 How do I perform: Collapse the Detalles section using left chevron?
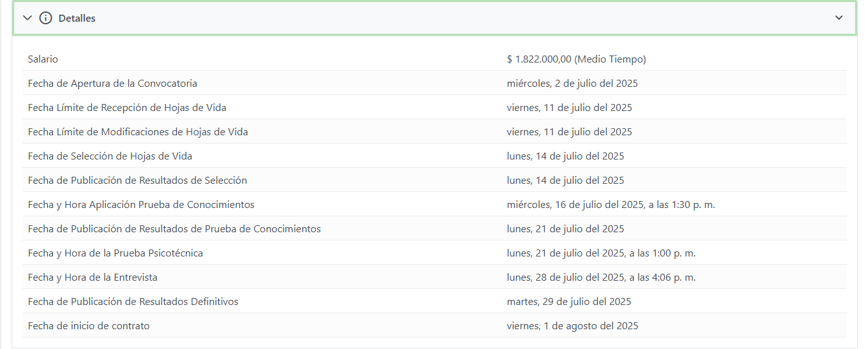(27, 19)
